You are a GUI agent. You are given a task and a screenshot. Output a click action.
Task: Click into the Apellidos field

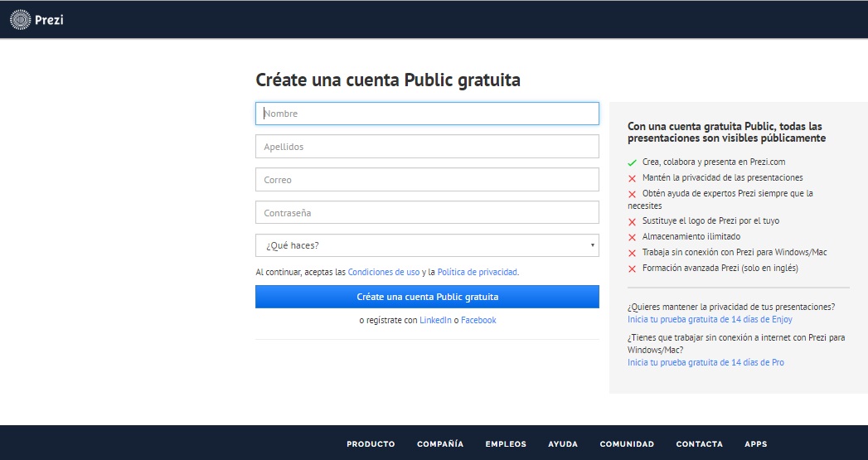coord(427,147)
